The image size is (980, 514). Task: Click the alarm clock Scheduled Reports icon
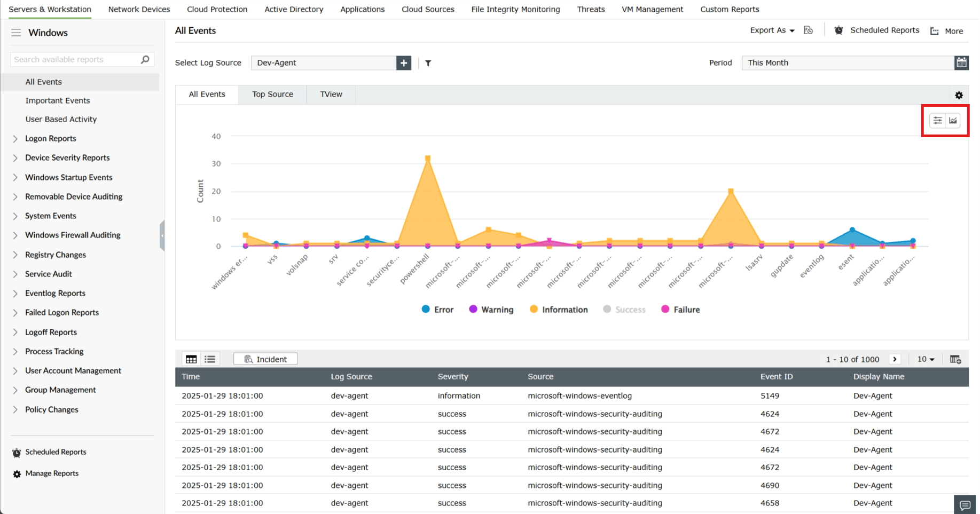coord(838,30)
